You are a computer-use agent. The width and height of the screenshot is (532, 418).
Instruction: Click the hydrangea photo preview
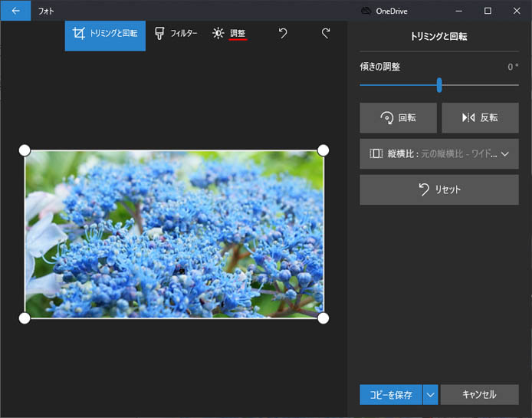click(x=174, y=234)
